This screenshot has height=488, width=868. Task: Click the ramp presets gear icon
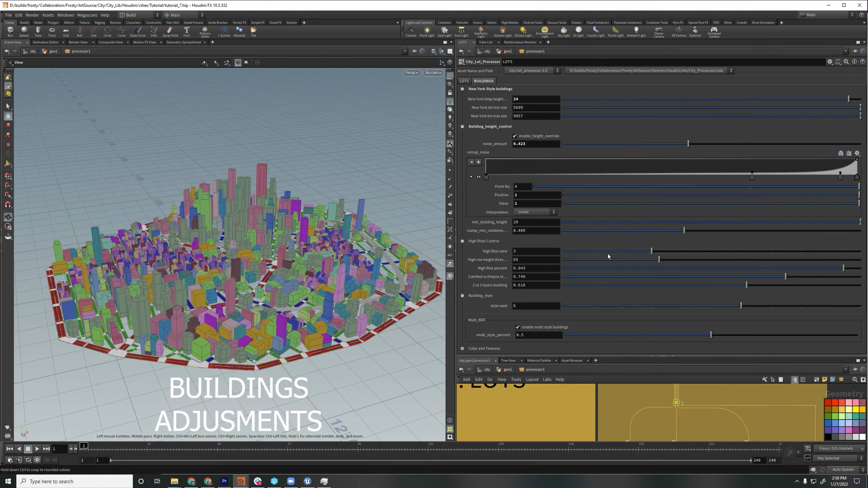point(857,153)
